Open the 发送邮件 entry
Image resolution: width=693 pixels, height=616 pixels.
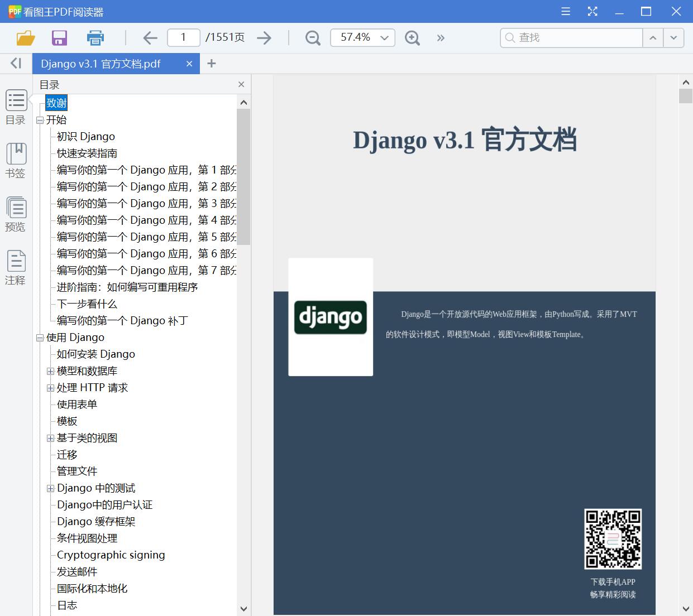(77, 572)
